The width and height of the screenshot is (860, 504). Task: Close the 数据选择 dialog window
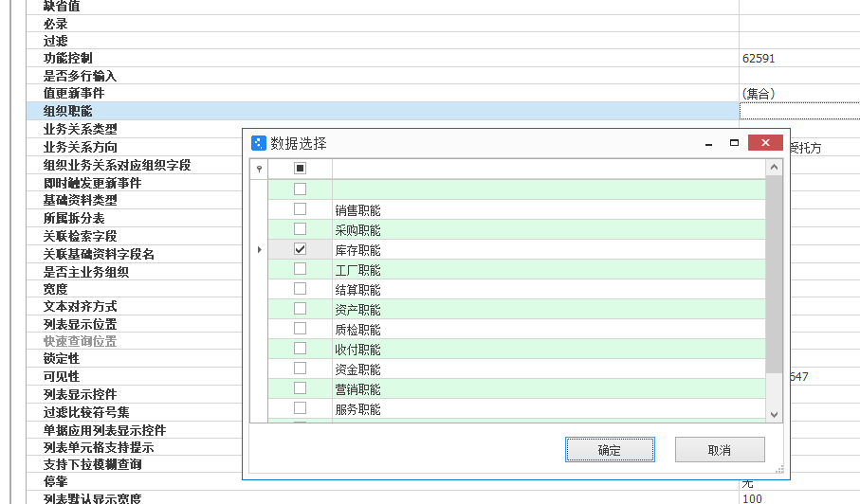click(764, 143)
